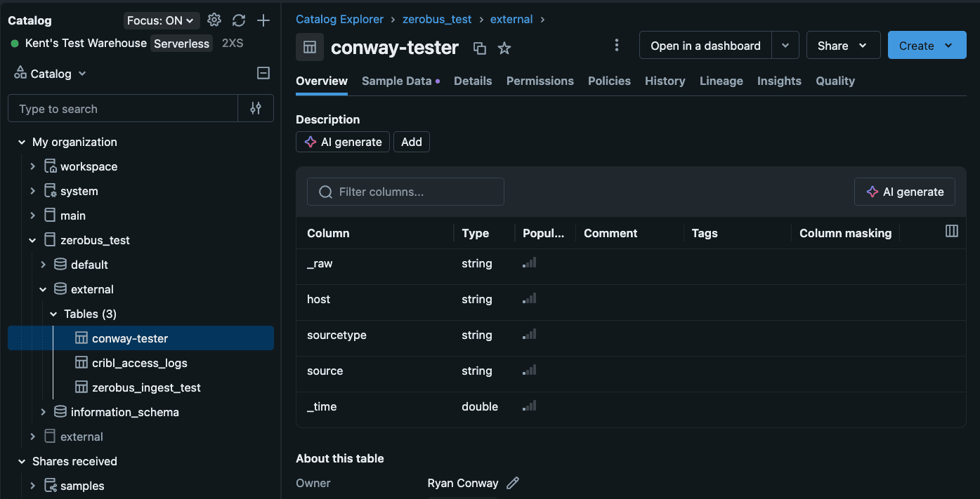Open catalog settings gear icon

[214, 20]
